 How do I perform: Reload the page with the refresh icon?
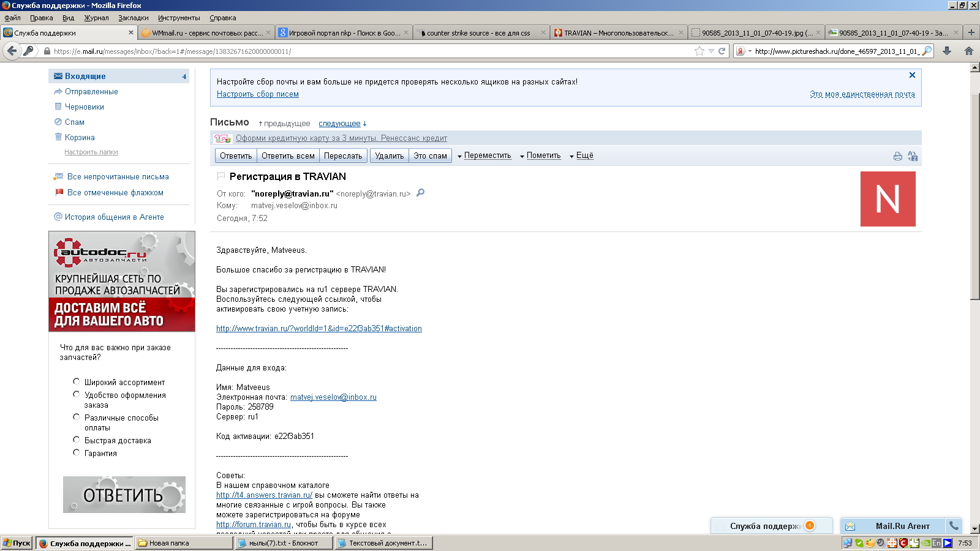tap(722, 51)
